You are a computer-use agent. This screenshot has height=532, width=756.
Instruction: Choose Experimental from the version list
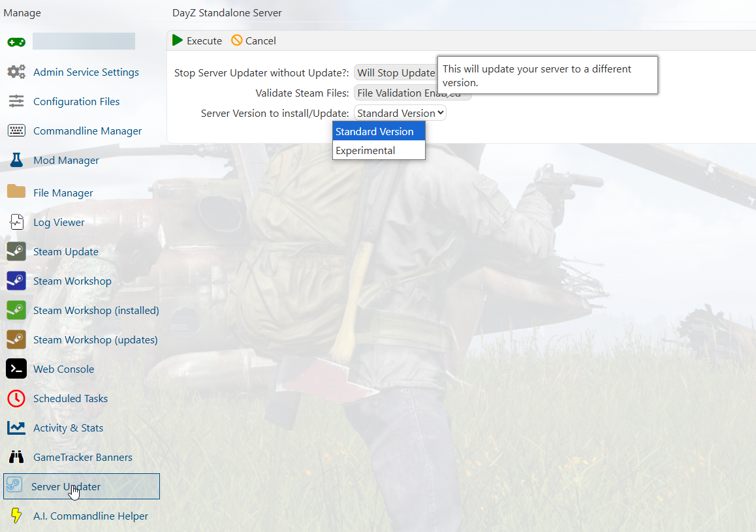[x=379, y=150]
